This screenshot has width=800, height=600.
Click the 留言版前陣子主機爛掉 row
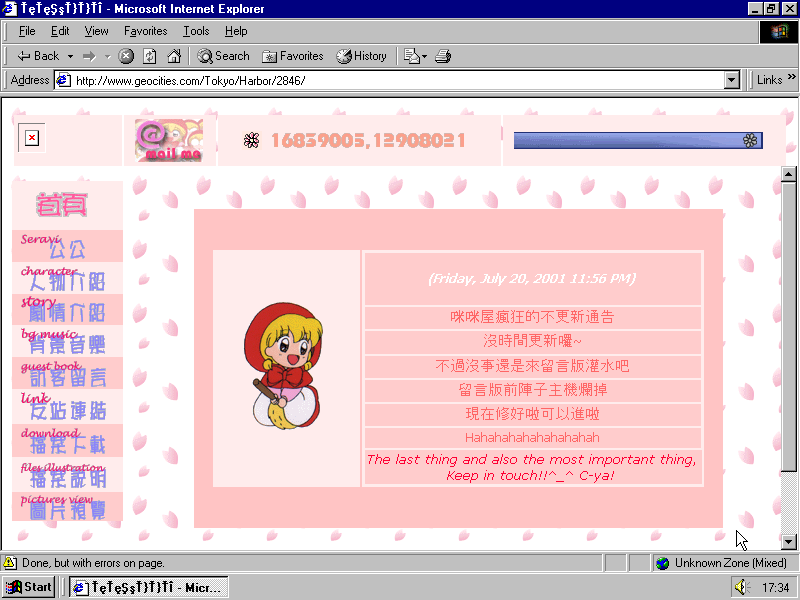click(533, 390)
